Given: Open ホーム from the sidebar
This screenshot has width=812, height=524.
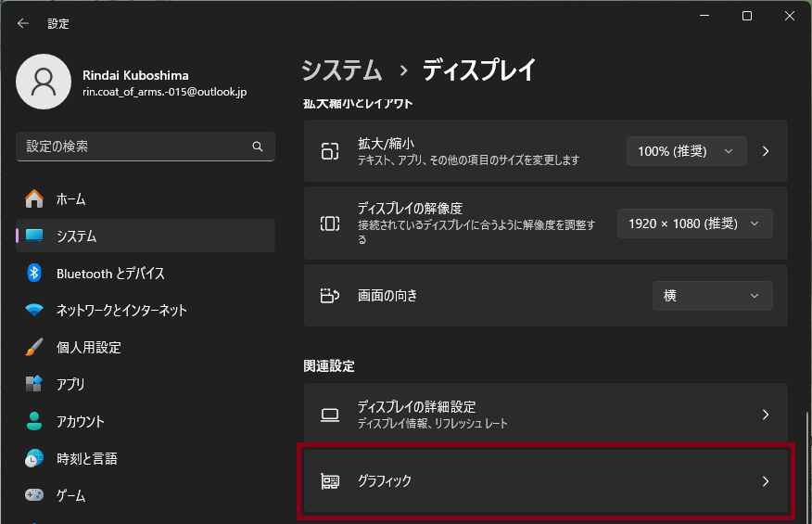Looking at the screenshot, I should click(70, 198).
